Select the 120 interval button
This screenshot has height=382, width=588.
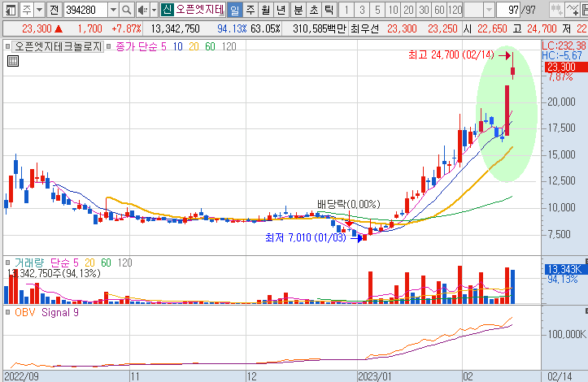click(x=455, y=10)
